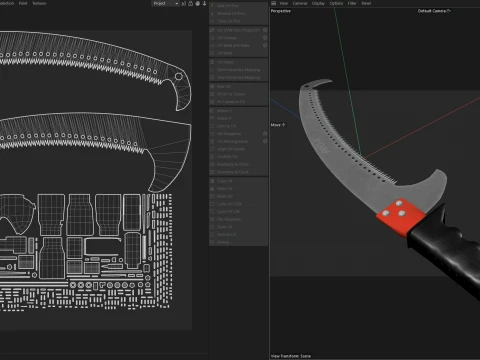Screen dimensions: 480x360
Task: Click the UV Straighten command icon
Action: (x=212, y=134)
